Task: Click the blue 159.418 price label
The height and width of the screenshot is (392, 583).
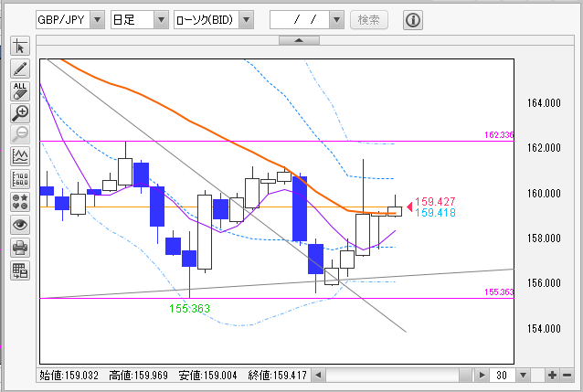Action: coord(435,213)
